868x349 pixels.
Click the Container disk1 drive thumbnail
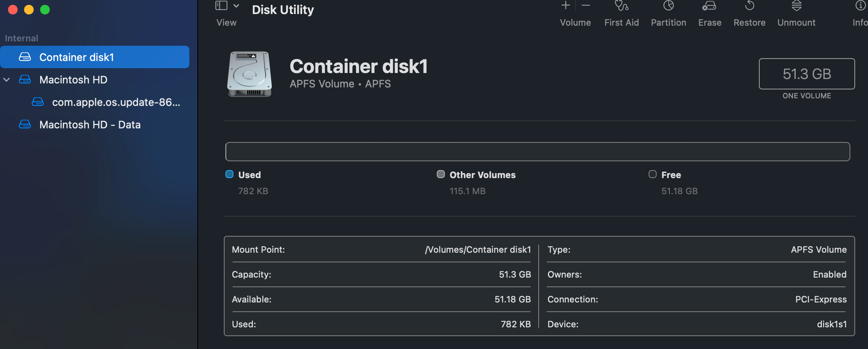coord(249,74)
